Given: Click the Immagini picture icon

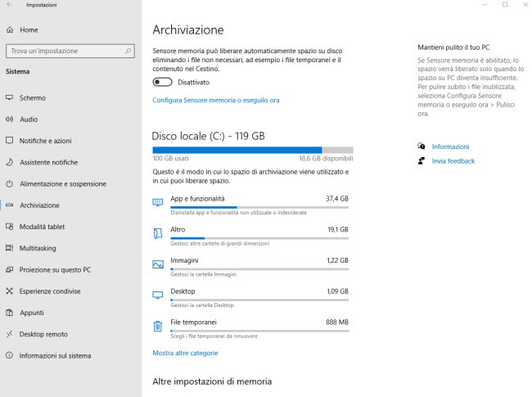Looking at the screenshot, I should point(158,264).
